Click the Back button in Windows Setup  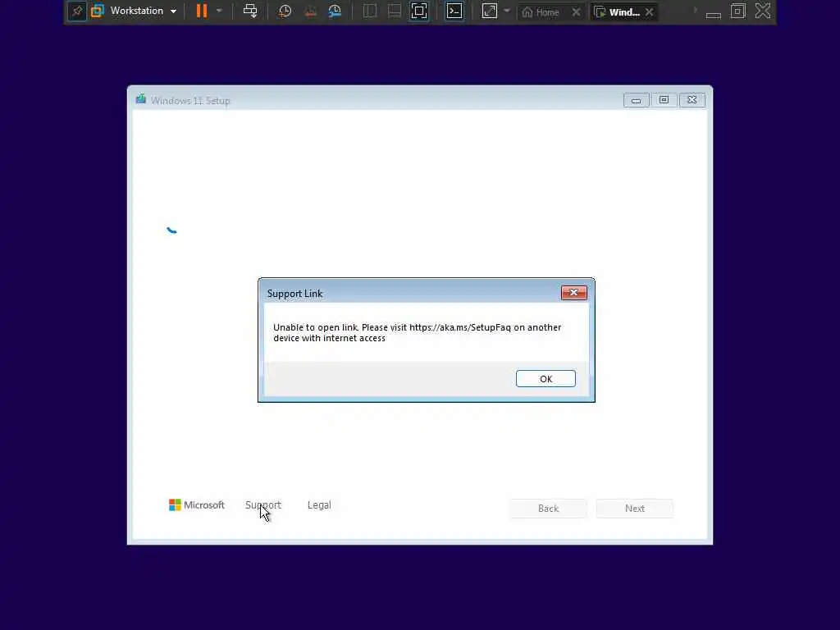pos(548,509)
